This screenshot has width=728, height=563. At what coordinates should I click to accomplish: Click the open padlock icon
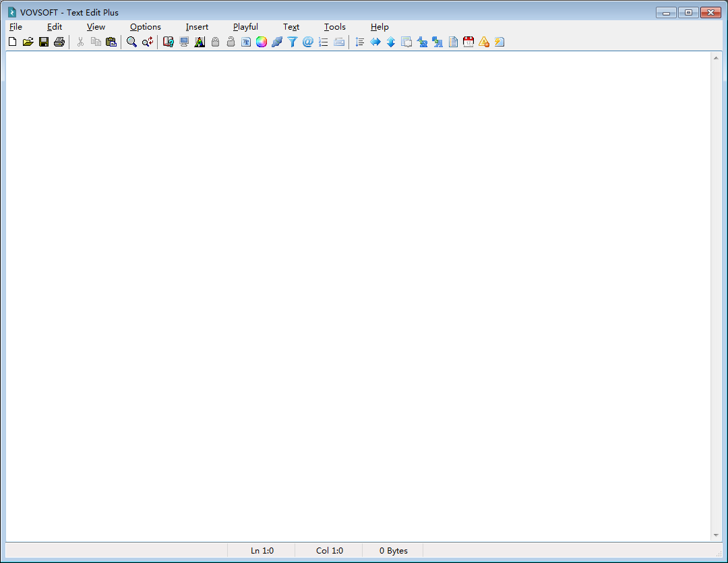(x=231, y=42)
